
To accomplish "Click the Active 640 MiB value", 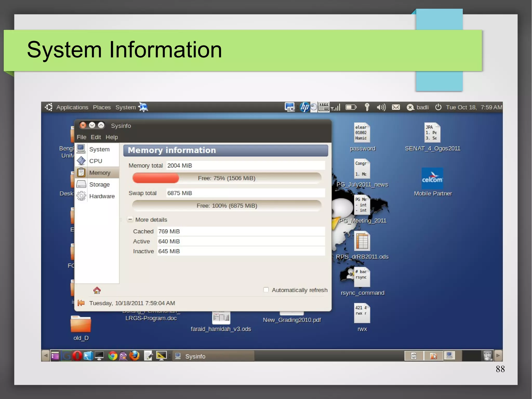I will 241,241.
